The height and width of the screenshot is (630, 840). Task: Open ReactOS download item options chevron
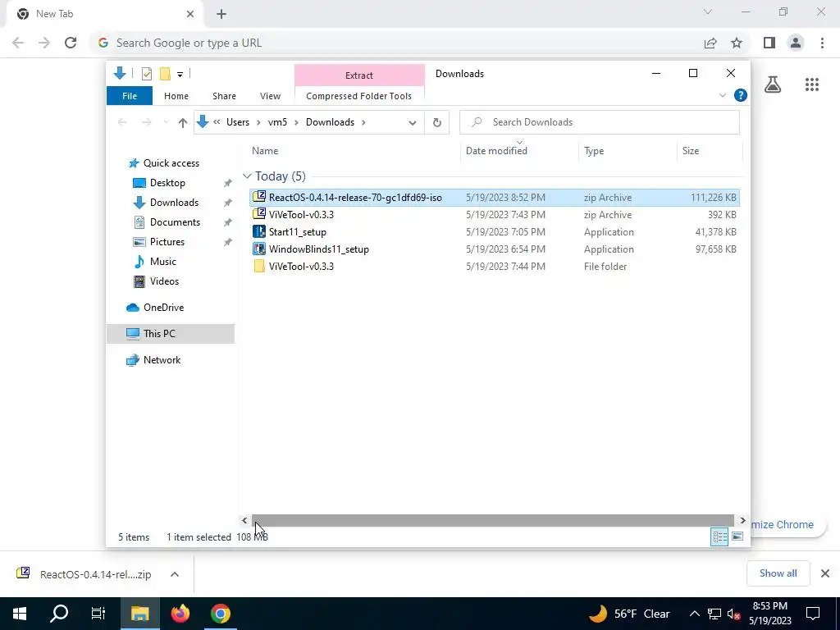coord(174,574)
